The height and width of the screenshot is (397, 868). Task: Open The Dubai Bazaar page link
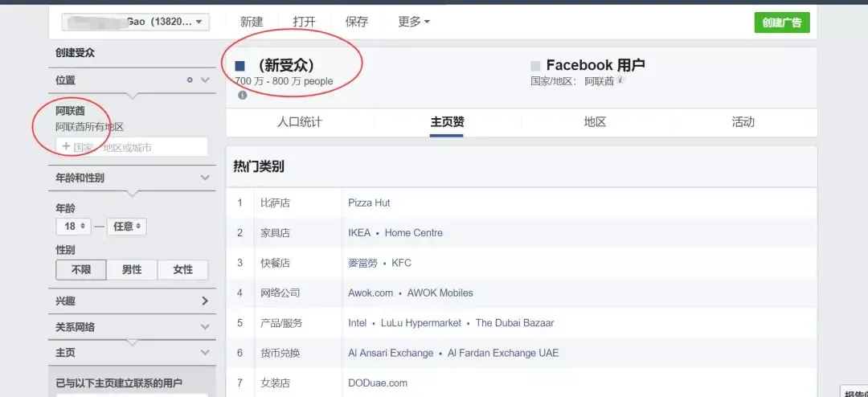tap(514, 323)
